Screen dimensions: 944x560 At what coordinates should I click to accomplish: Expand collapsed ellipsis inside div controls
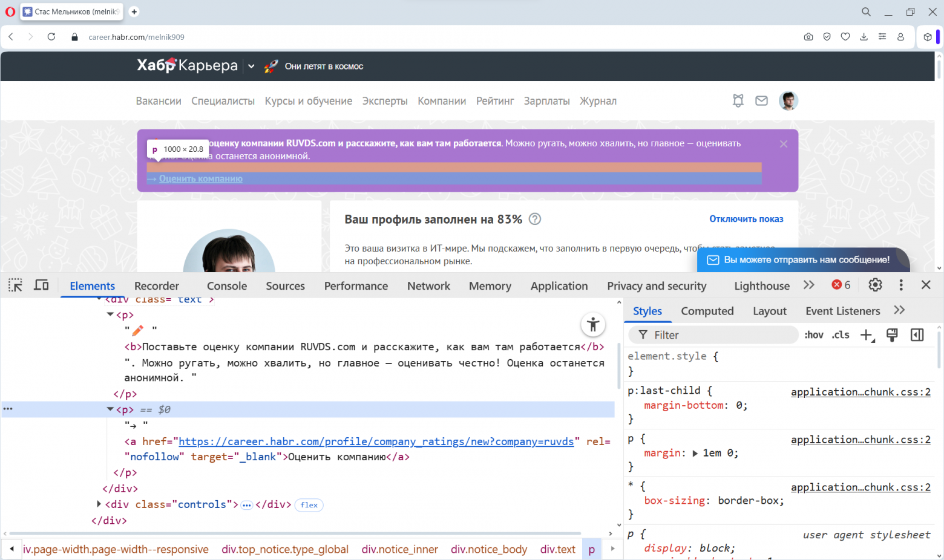[247, 505]
